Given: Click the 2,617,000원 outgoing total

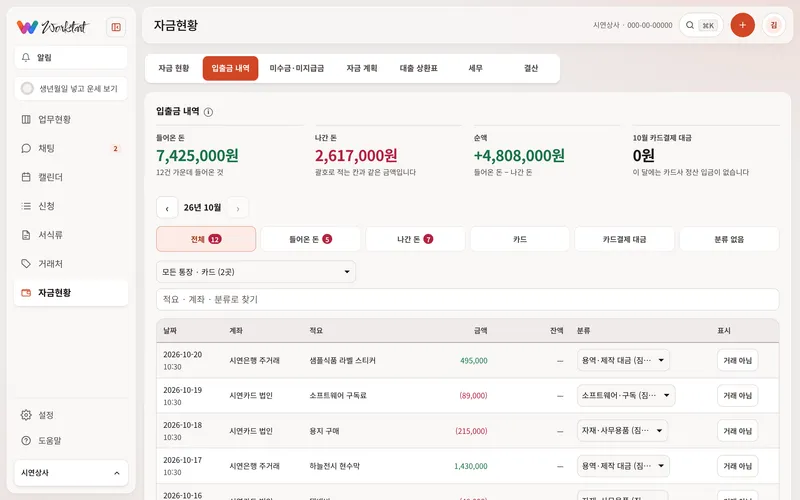Looking at the screenshot, I should click(356, 155).
